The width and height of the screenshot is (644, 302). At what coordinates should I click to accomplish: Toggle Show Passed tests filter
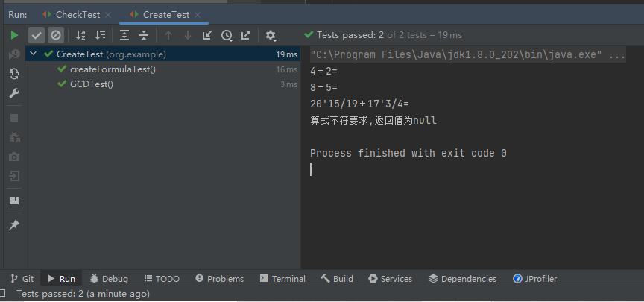[36, 35]
